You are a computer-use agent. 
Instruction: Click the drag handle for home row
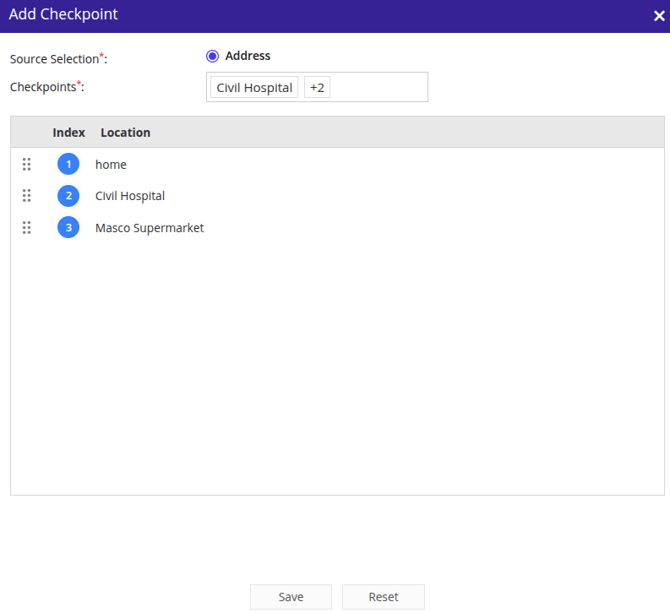(27, 164)
